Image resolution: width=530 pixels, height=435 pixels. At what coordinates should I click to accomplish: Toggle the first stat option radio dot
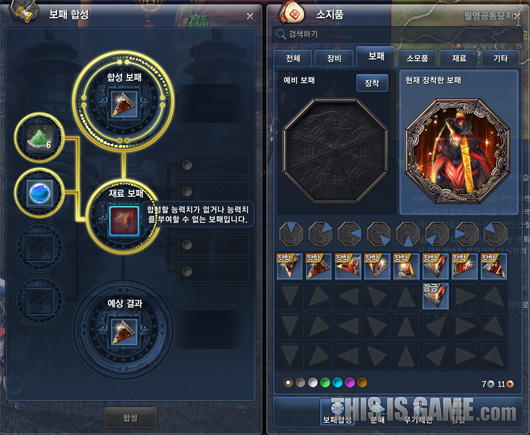pyautogui.click(x=187, y=165)
